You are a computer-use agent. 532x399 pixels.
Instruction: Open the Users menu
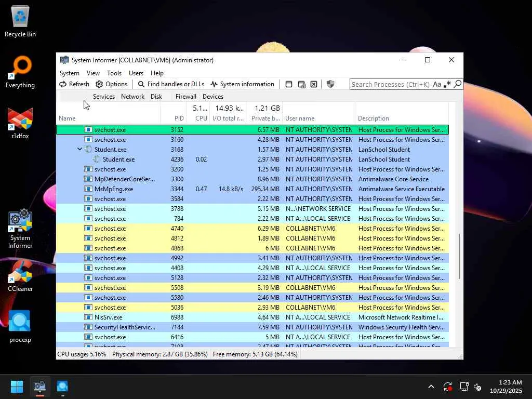(x=136, y=73)
